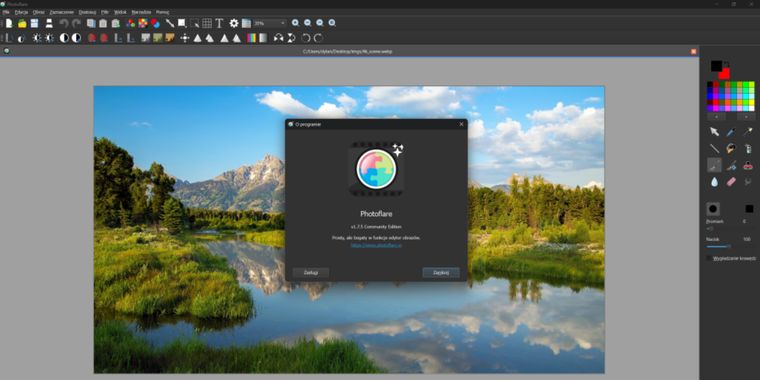This screenshot has width=760, height=380.
Task: Close the open image document tab
Action: (x=694, y=51)
